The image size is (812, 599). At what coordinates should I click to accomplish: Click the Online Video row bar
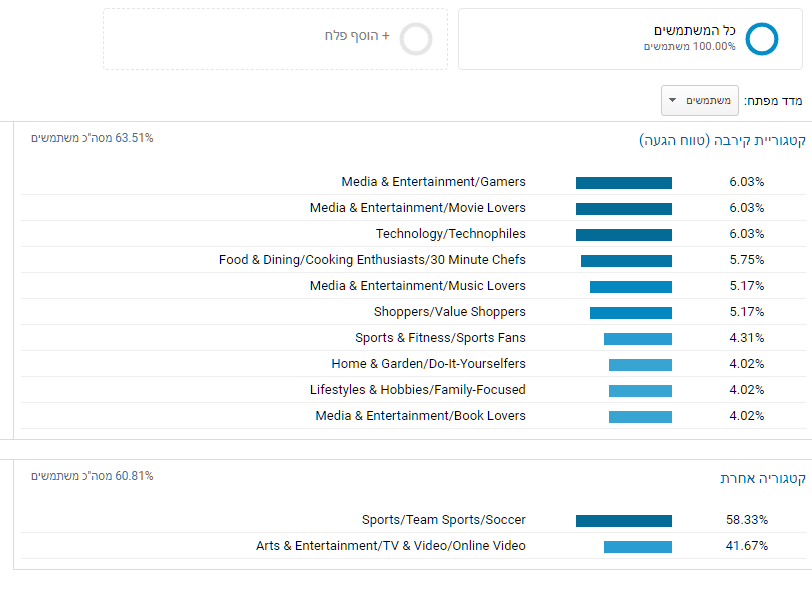pyautogui.click(x=637, y=547)
